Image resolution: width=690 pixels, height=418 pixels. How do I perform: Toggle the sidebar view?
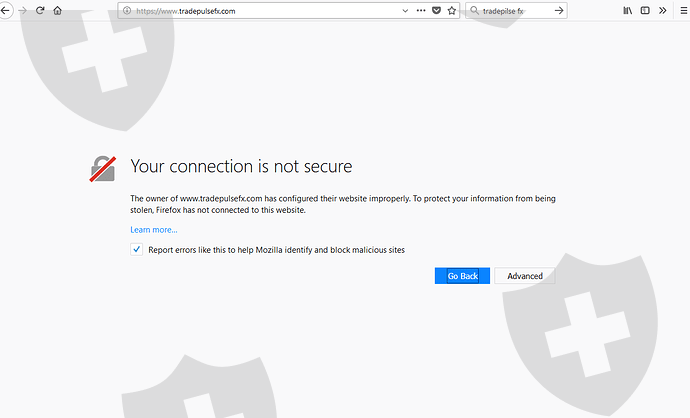point(645,10)
